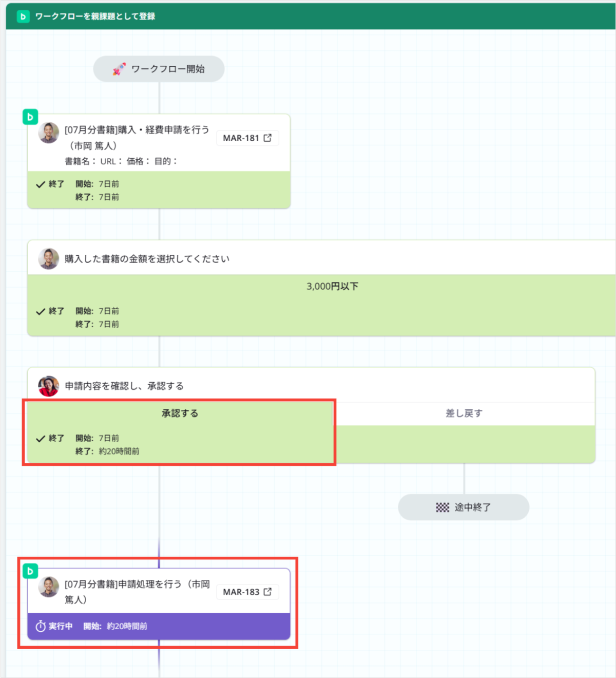This screenshot has width=616, height=678.
Task: Click the ワークフロー開始 start node
Action: click(x=159, y=69)
